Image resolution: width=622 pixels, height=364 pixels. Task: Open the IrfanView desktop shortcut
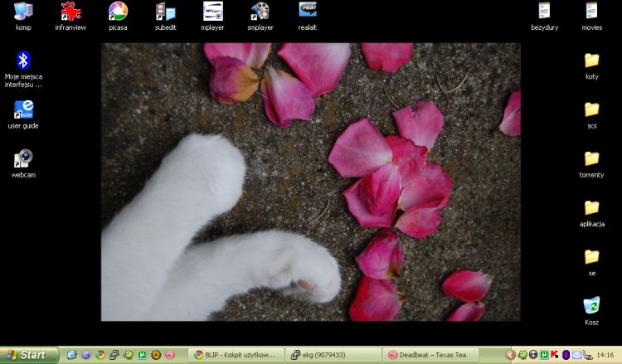pos(71,12)
